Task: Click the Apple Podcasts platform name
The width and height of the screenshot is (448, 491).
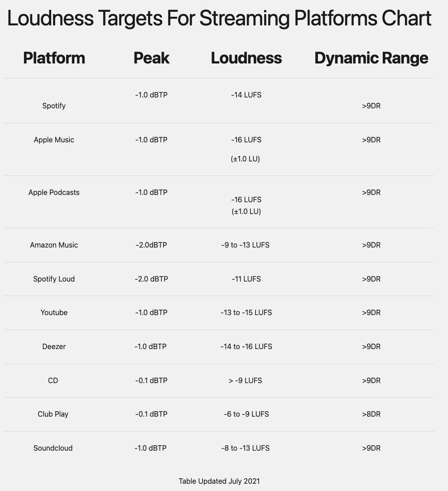Action: click(x=54, y=192)
